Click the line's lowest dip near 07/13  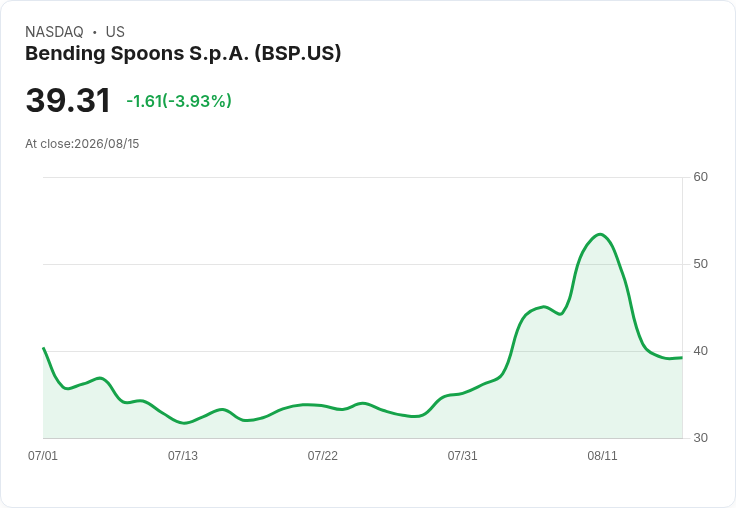(x=184, y=423)
